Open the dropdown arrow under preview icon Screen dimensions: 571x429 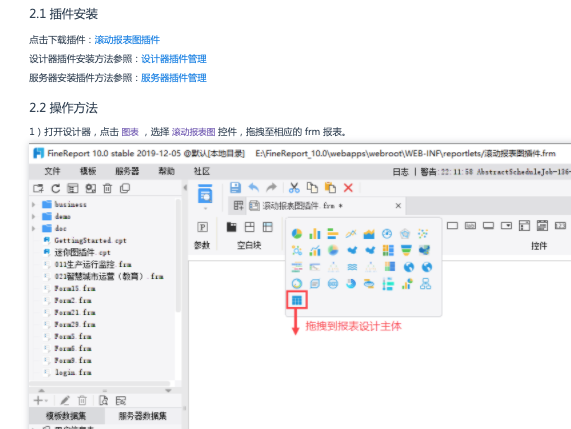[205, 209]
